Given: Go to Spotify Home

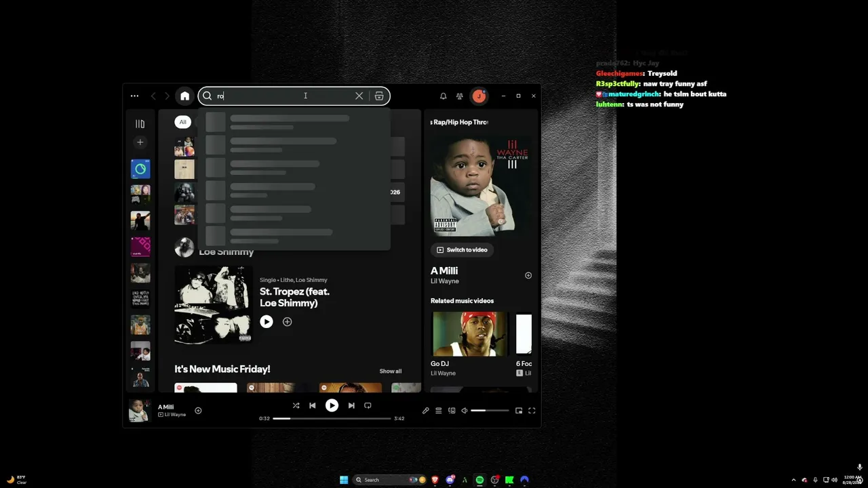Looking at the screenshot, I should pos(184,96).
